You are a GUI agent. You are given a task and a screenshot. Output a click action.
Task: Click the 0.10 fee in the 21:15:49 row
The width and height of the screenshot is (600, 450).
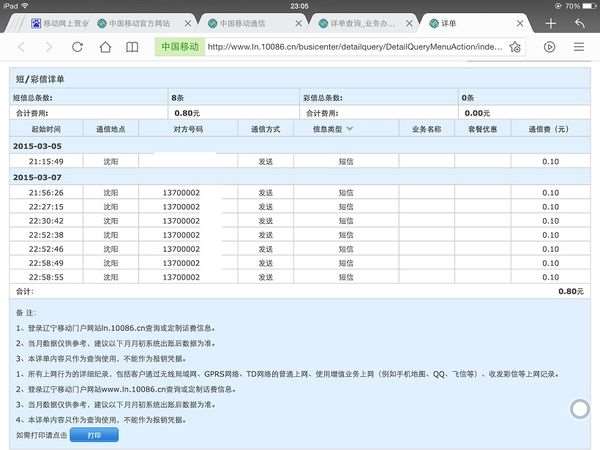(x=551, y=161)
